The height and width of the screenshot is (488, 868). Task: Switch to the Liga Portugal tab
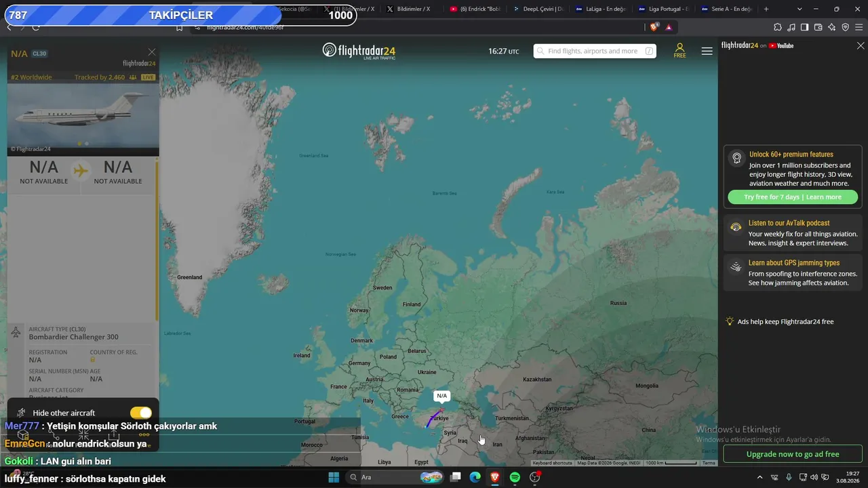664,9
